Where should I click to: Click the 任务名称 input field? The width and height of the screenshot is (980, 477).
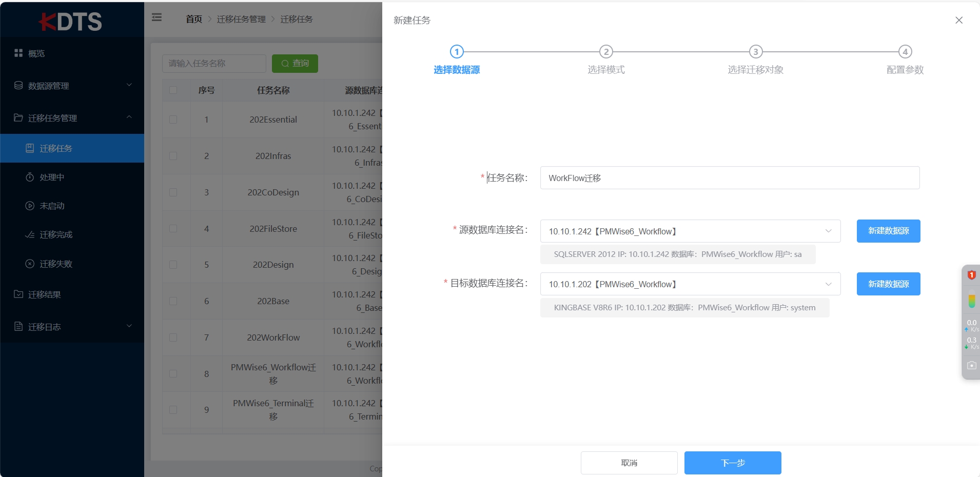click(x=730, y=178)
